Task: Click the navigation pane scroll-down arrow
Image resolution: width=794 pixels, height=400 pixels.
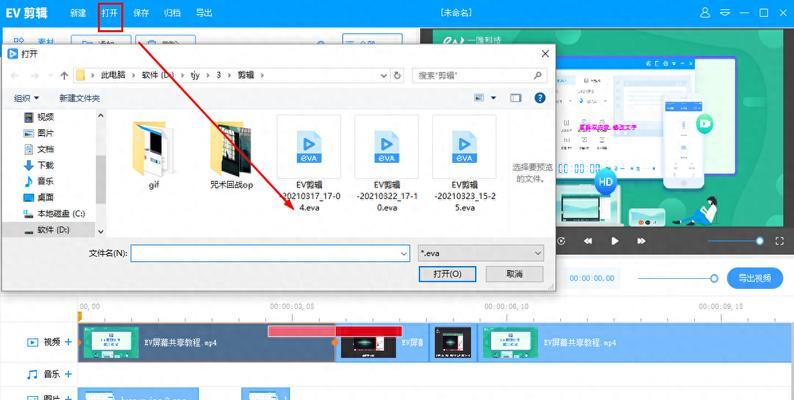Action: (x=100, y=231)
